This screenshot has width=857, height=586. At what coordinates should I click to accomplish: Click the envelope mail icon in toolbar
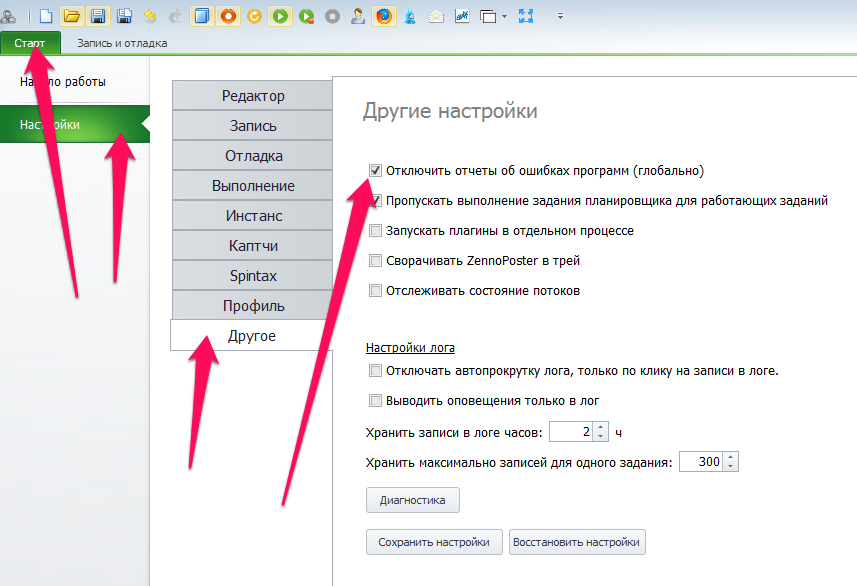(x=436, y=16)
